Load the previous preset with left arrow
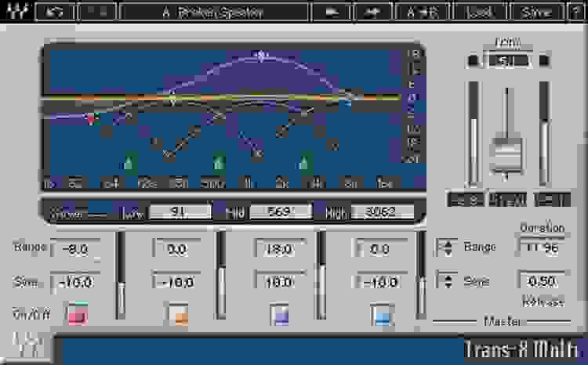Screen dimensions: 588x365 pyautogui.click(x=332, y=13)
